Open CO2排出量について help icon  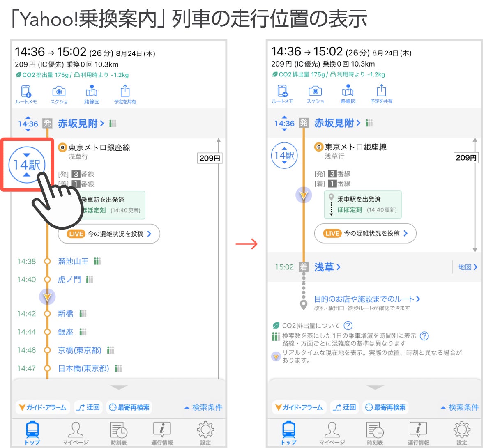348,326
